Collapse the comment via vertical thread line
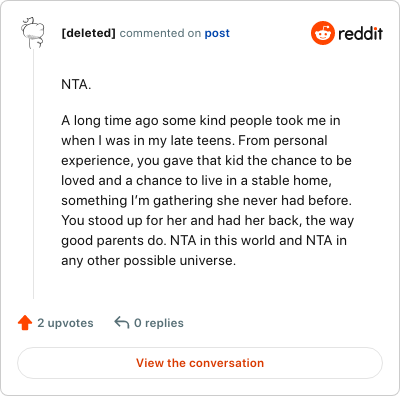 tap(33, 174)
